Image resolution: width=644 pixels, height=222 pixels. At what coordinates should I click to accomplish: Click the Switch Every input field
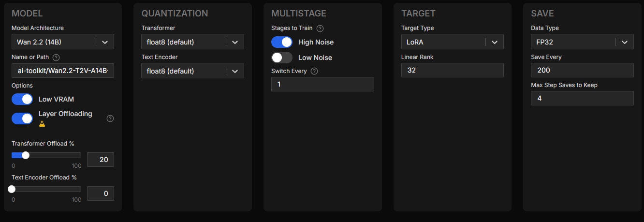[x=322, y=84]
